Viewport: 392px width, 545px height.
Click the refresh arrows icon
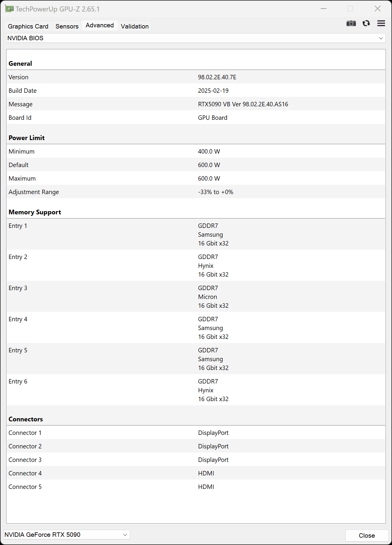point(366,23)
